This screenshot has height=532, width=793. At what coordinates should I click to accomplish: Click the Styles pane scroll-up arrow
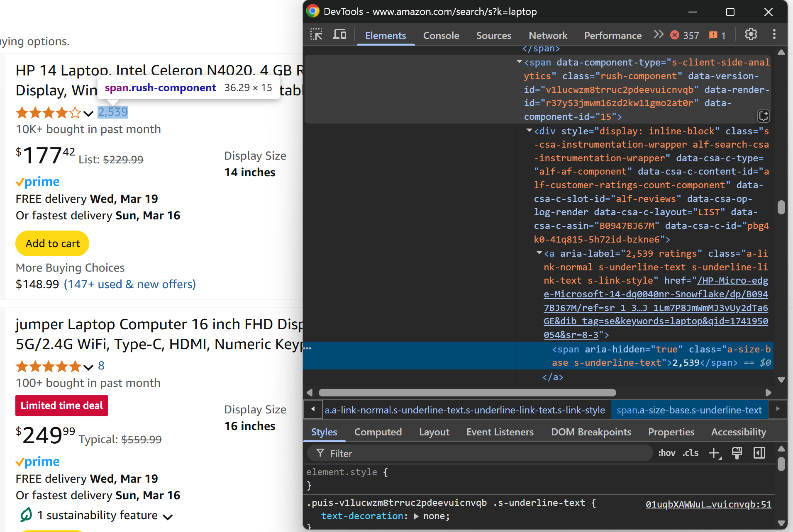(x=781, y=449)
